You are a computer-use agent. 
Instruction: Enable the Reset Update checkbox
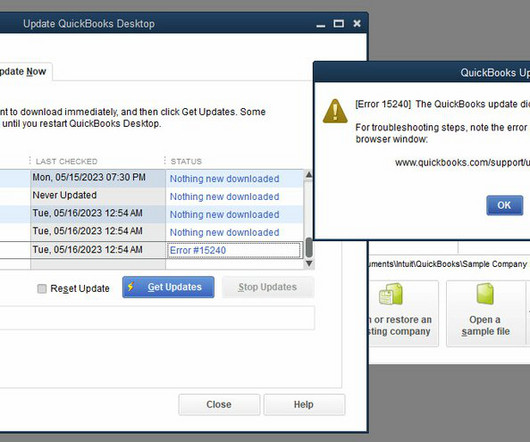pyautogui.click(x=42, y=289)
